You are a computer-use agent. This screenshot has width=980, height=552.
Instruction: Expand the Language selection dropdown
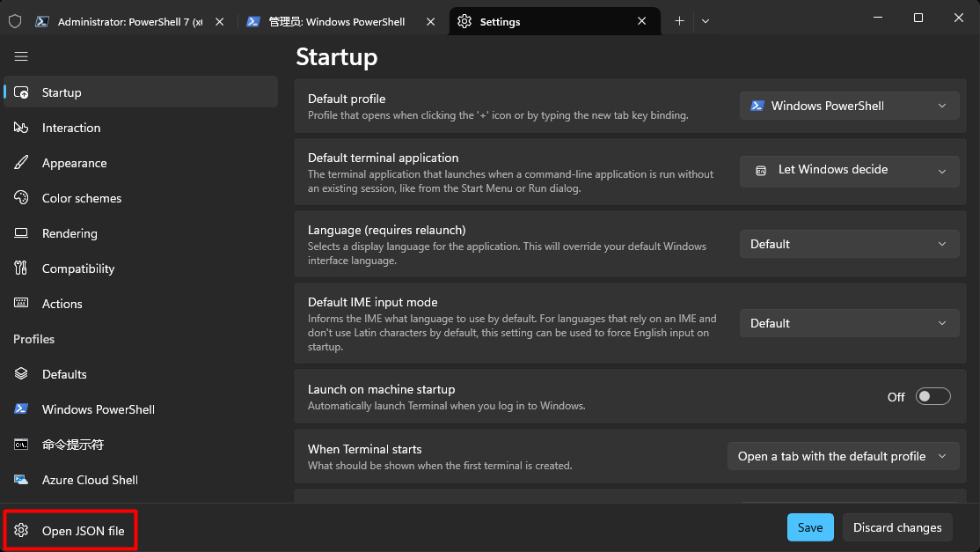click(x=850, y=244)
